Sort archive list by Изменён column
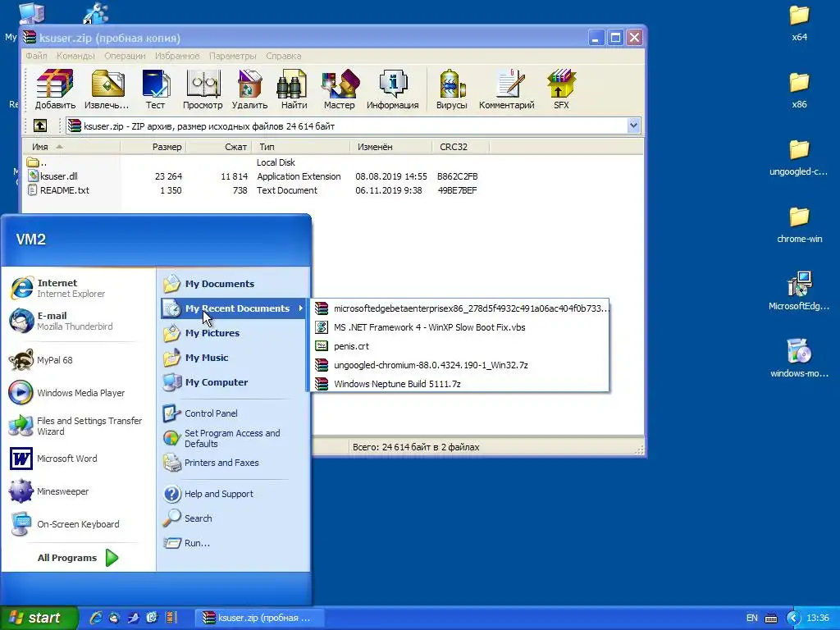Viewport: 840px width, 630px height. coord(391,147)
